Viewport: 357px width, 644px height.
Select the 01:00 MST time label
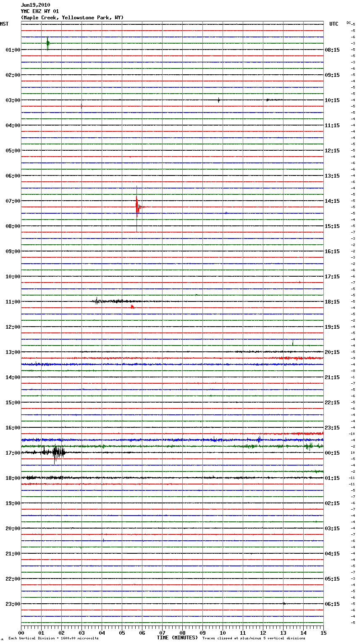tap(13, 50)
